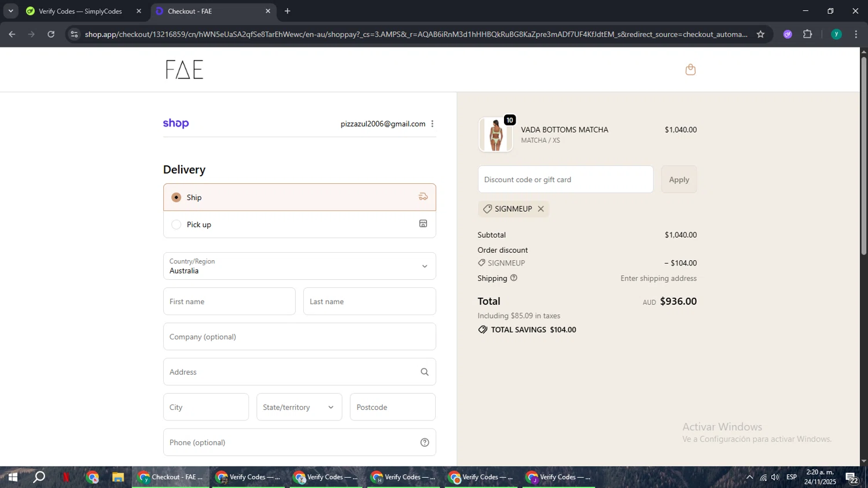
Task: Click the First name field
Action: click(x=229, y=301)
